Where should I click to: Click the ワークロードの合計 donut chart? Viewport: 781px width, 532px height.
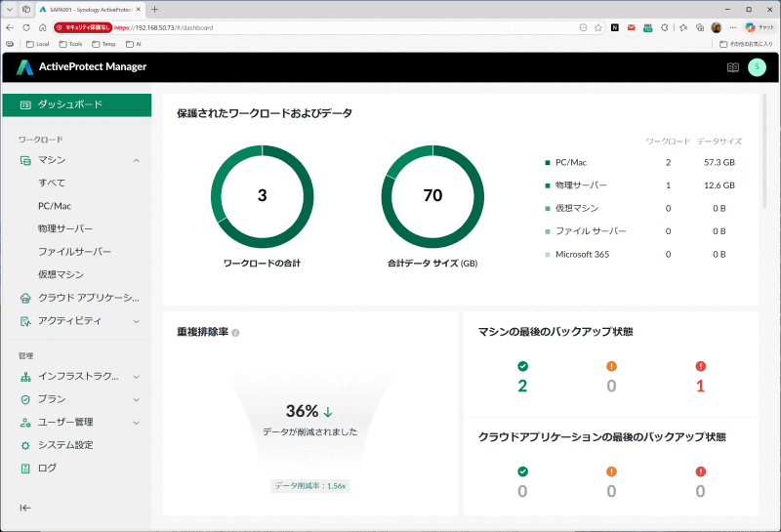(x=263, y=196)
